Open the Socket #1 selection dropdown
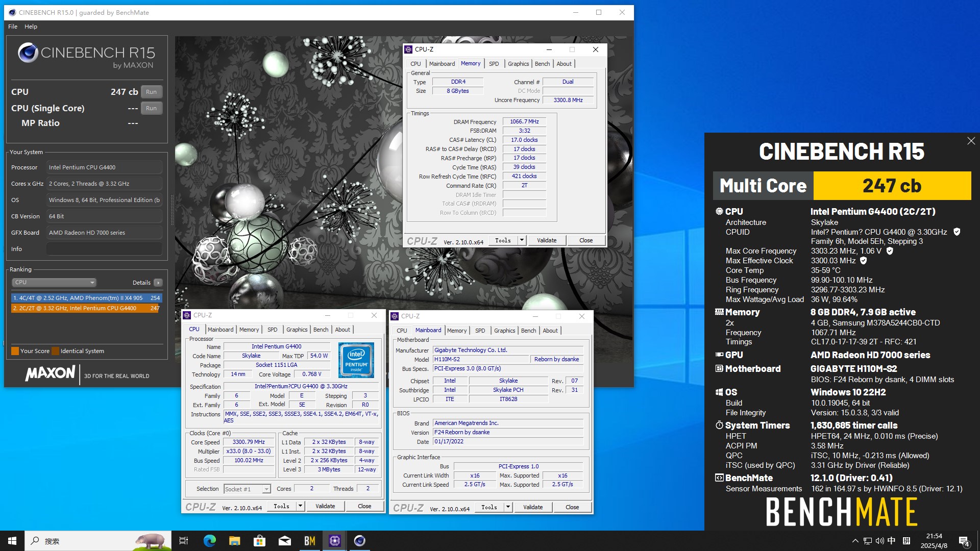 pos(247,489)
